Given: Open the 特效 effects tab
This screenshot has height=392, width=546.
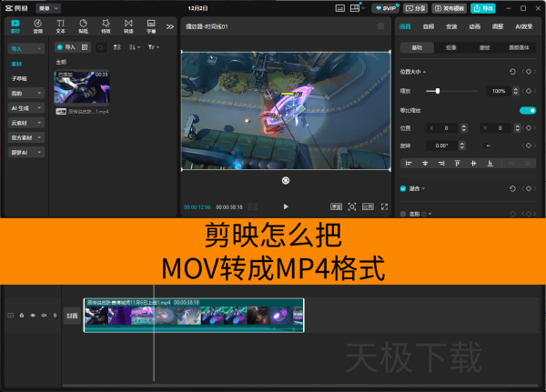Looking at the screenshot, I should pyautogui.click(x=106, y=25).
